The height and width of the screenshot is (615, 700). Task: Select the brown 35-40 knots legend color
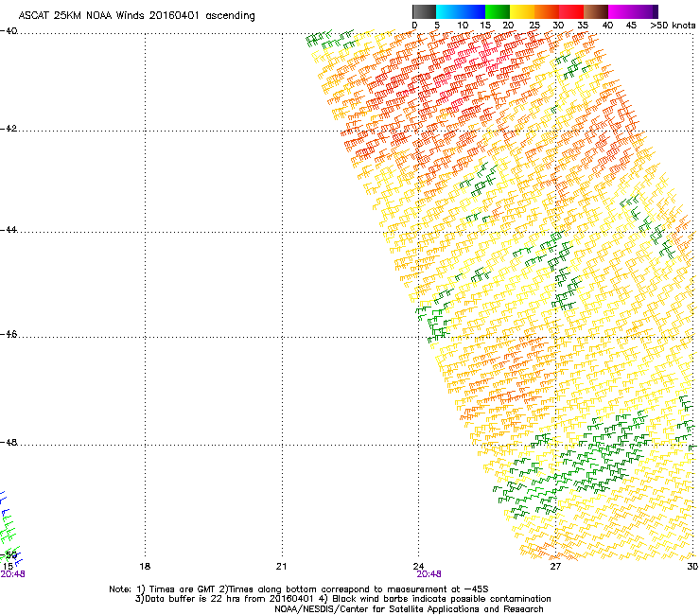point(596,11)
